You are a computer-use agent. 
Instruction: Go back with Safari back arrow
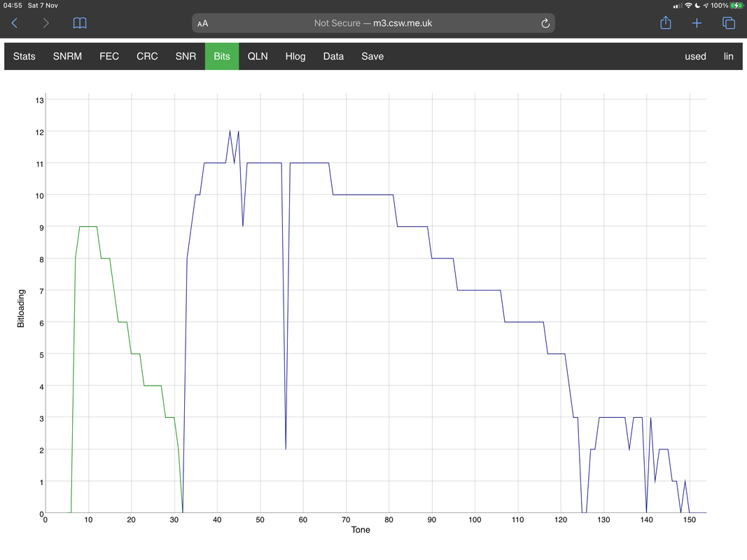14,23
